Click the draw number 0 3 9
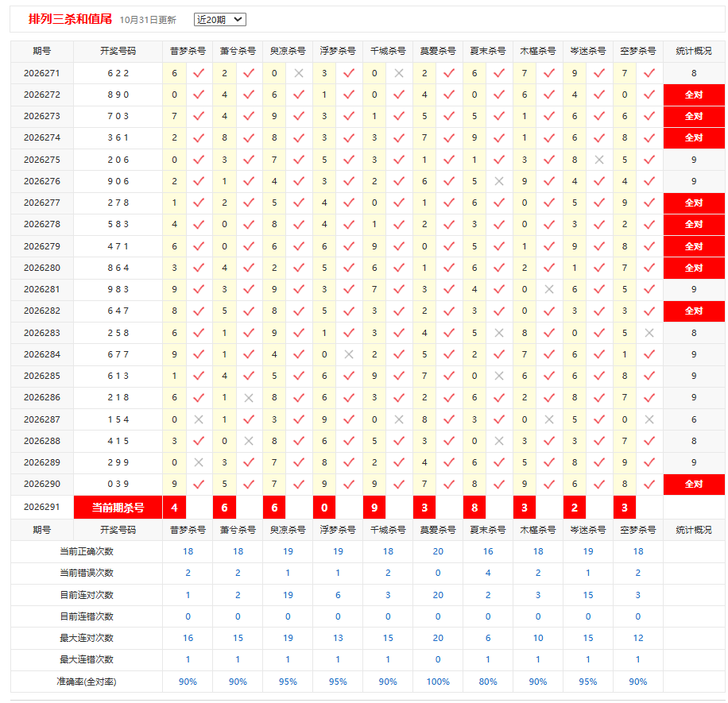The width and height of the screenshot is (728, 703). [x=118, y=484]
